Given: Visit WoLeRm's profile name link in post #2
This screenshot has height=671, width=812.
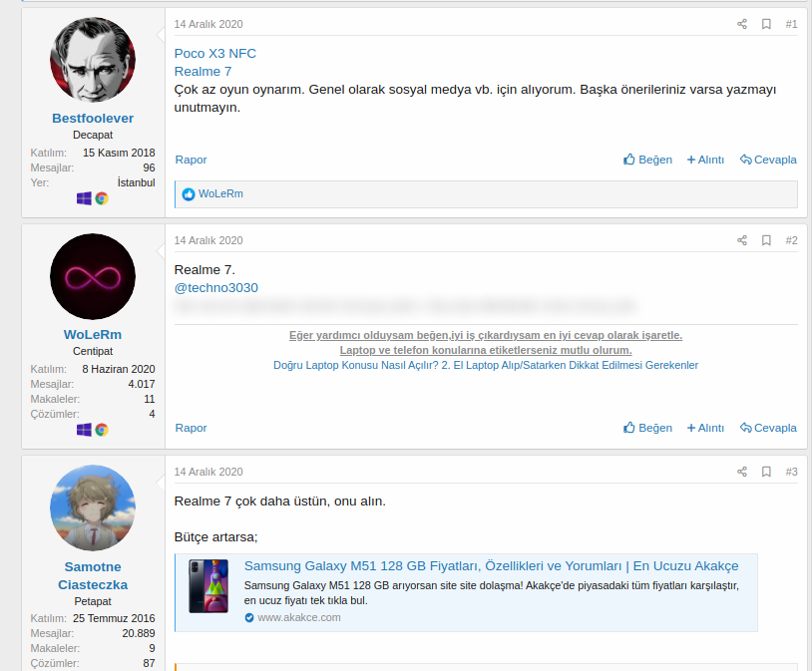Looking at the screenshot, I should [93, 334].
